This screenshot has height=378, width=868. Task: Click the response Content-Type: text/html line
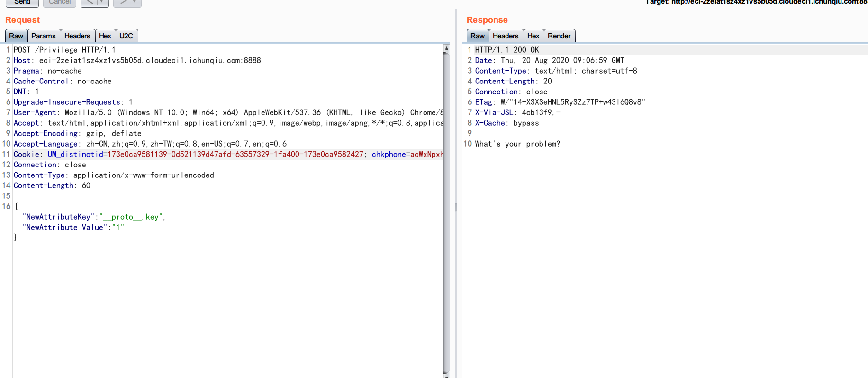(x=556, y=71)
